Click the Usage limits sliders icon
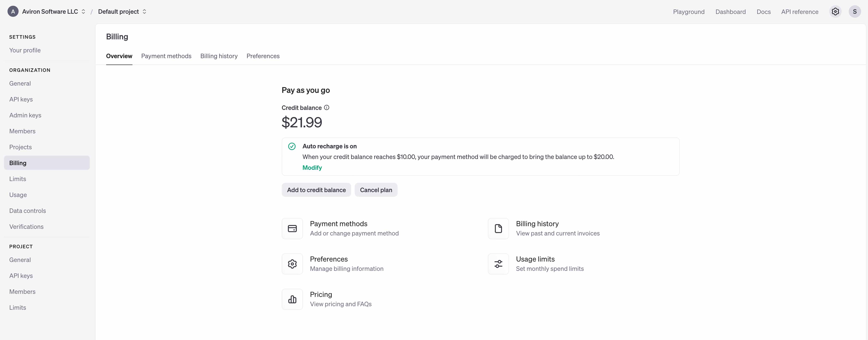The width and height of the screenshot is (868, 340). (498, 264)
